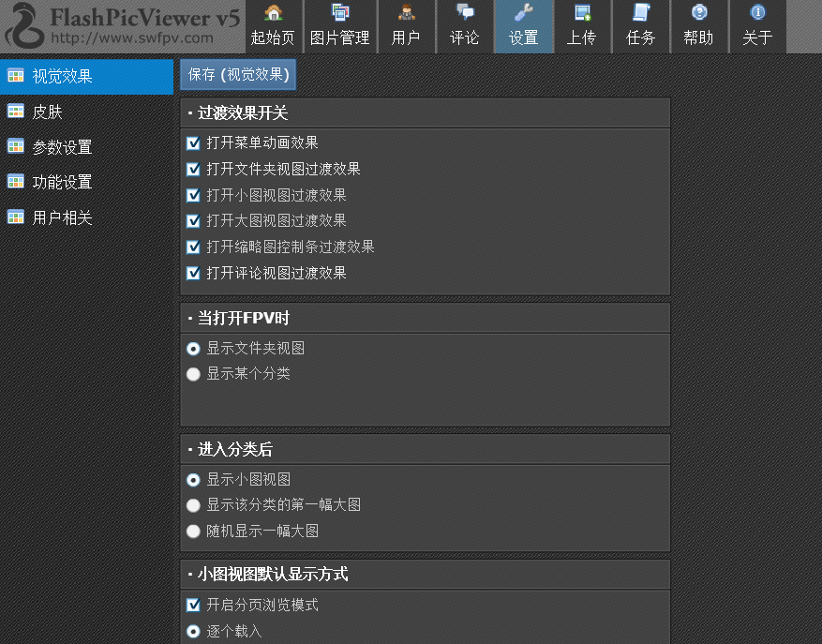Select 显示该分类的第一幅大图 option
Image resolution: width=822 pixels, height=644 pixels.
click(194, 505)
